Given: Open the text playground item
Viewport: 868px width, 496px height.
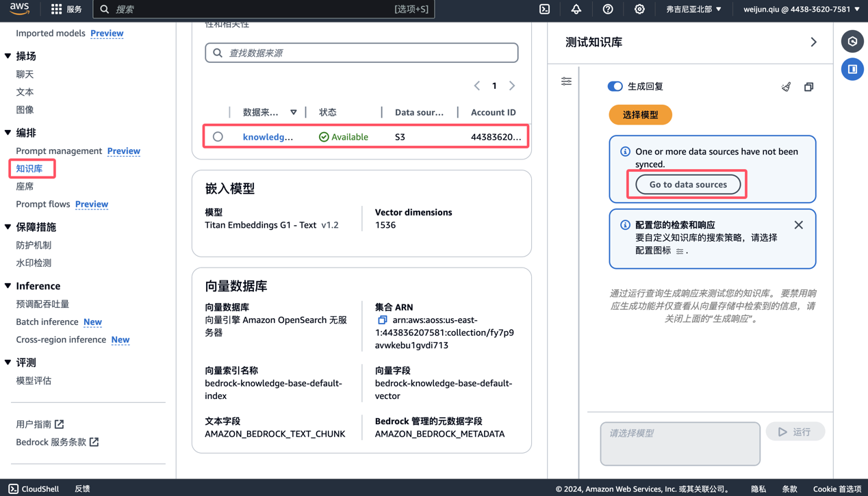Looking at the screenshot, I should pyautogui.click(x=25, y=92).
